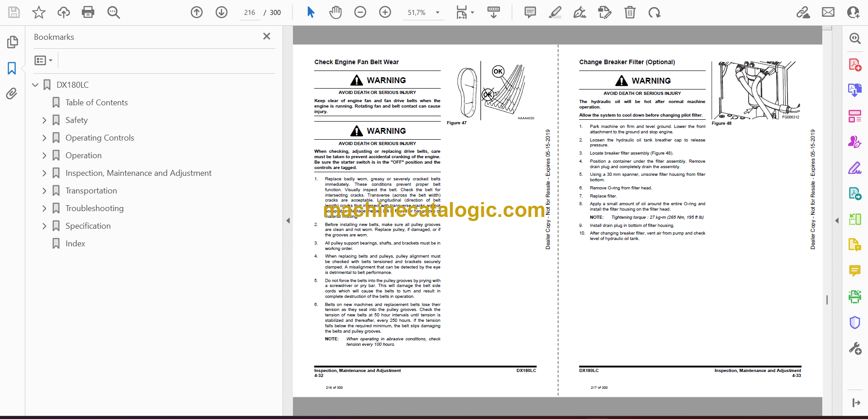Viewport: 868px width, 419px height.
Task: Go to the Troubleshooting bookmark
Action: coord(94,208)
